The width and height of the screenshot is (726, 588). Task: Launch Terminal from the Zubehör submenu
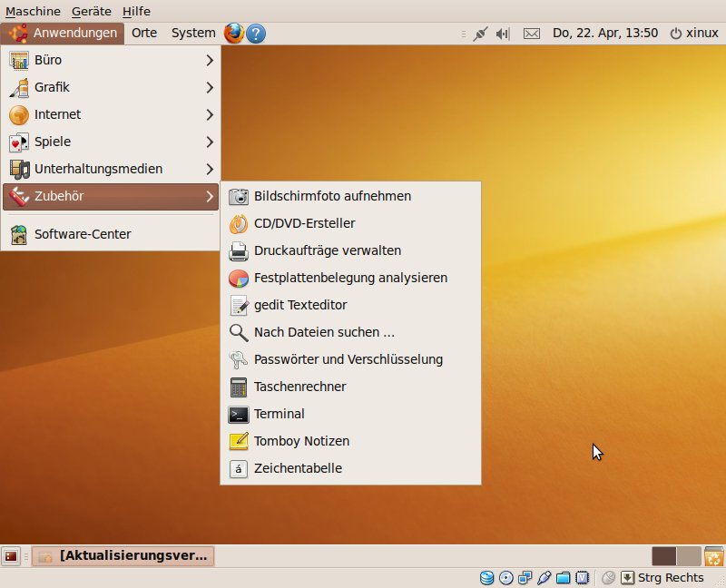pyautogui.click(x=280, y=414)
